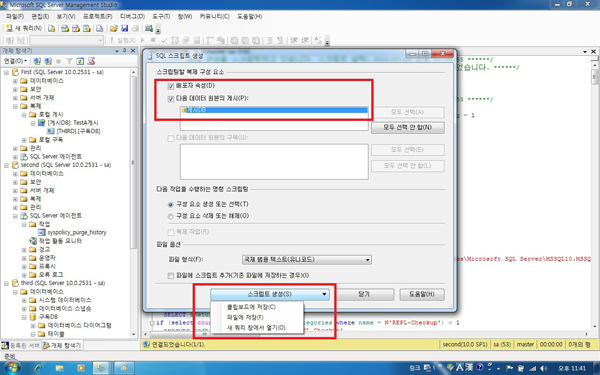Click the Print icon in the main toolbar
This screenshot has width=600, height=375.
click(x=135, y=28)
